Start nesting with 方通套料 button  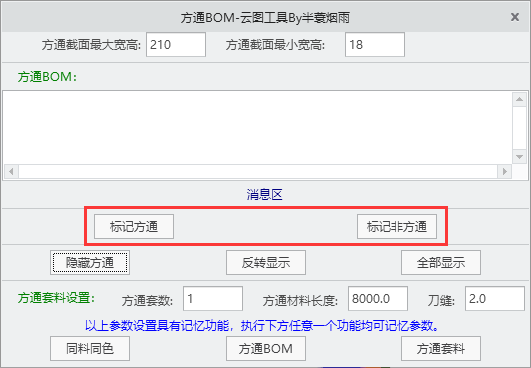pos(441,348)
